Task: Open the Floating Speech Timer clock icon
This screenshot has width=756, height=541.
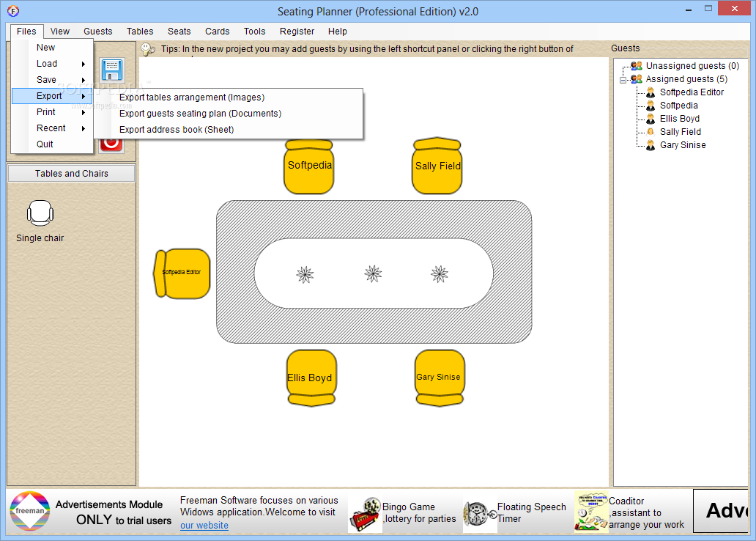Action: pyautogui.click(x=480, y=514)
